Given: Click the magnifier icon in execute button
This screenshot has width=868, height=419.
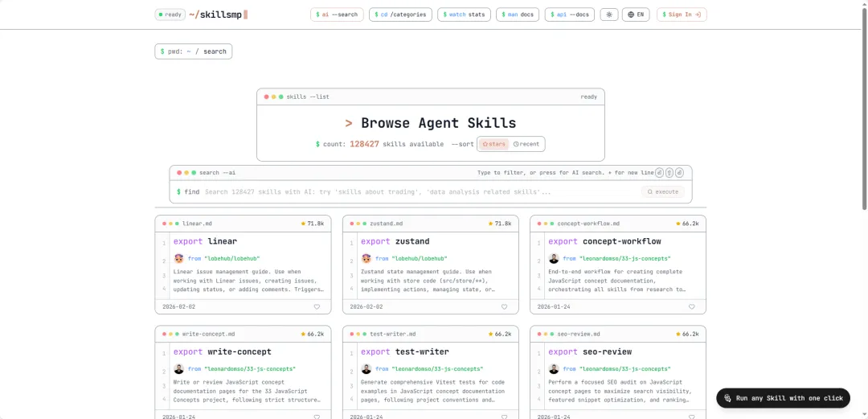Looking at the screenshot, I should [650, 191].
